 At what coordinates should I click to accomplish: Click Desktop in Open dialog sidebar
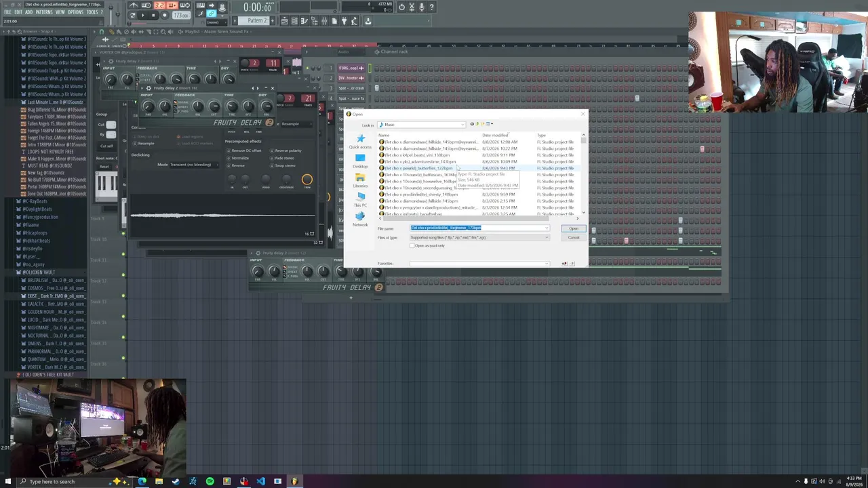tap(360, 161)
